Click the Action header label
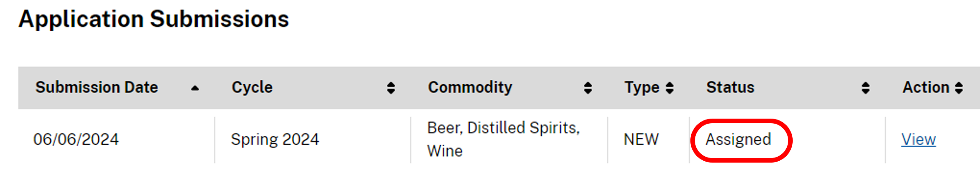980x169 pixels. click(926, 87)
